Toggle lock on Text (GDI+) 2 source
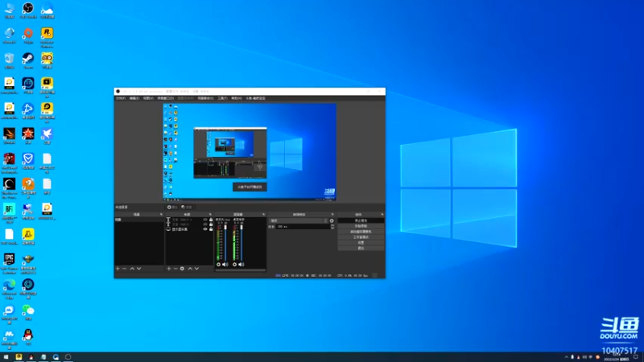Viewport: 644px width, 362px height. tap(211, 220)
